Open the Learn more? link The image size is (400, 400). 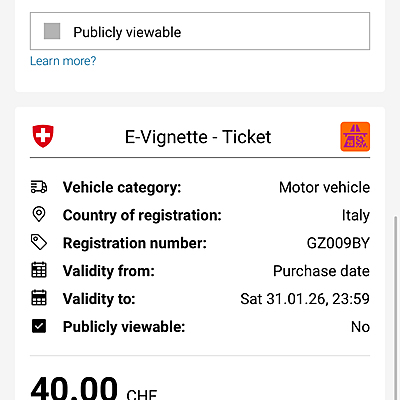point(63,61)
